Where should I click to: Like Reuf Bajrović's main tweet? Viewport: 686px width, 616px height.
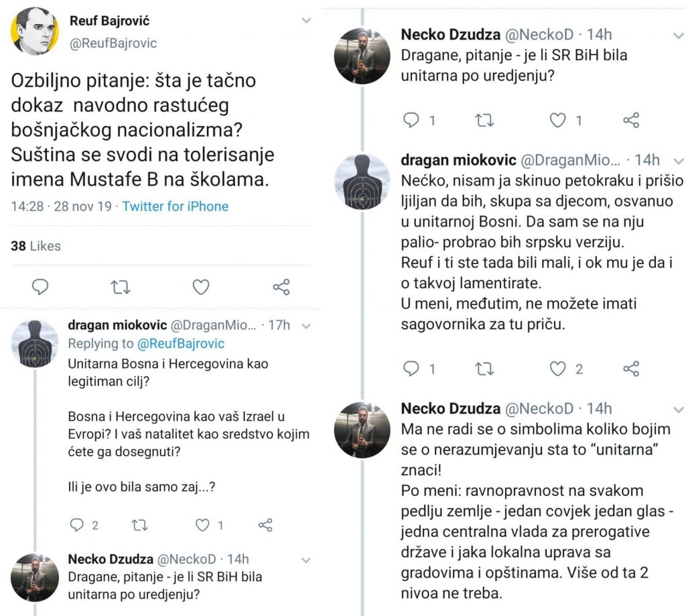click(201, 287)
